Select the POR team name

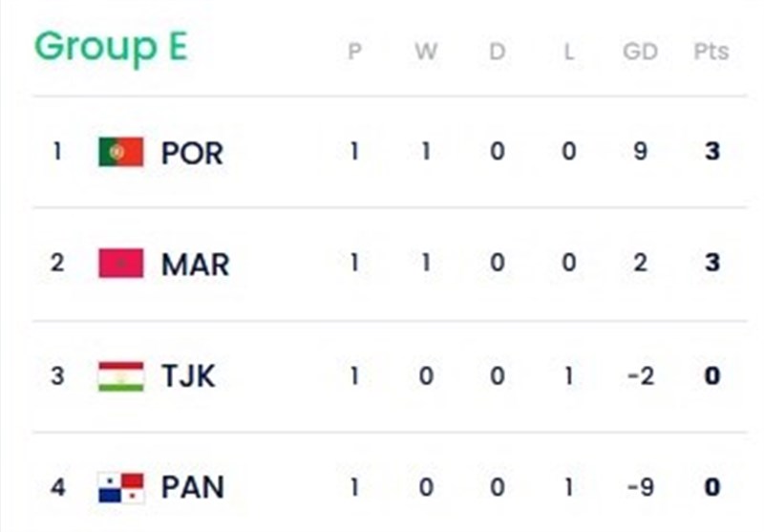(x=192, y=153)
